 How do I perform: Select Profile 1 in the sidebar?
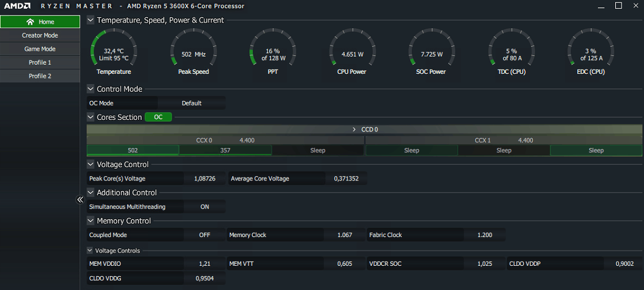pyautogui.click(x=40, y=62)
